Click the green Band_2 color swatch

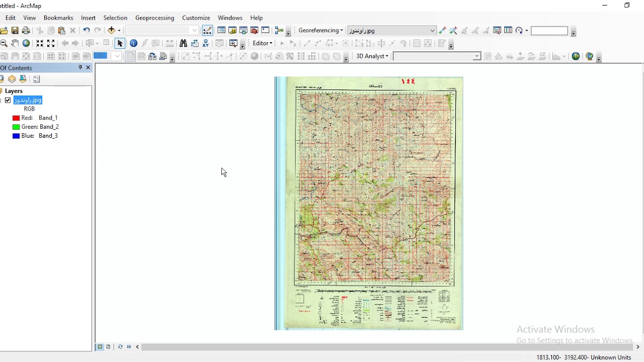(16, 127)
